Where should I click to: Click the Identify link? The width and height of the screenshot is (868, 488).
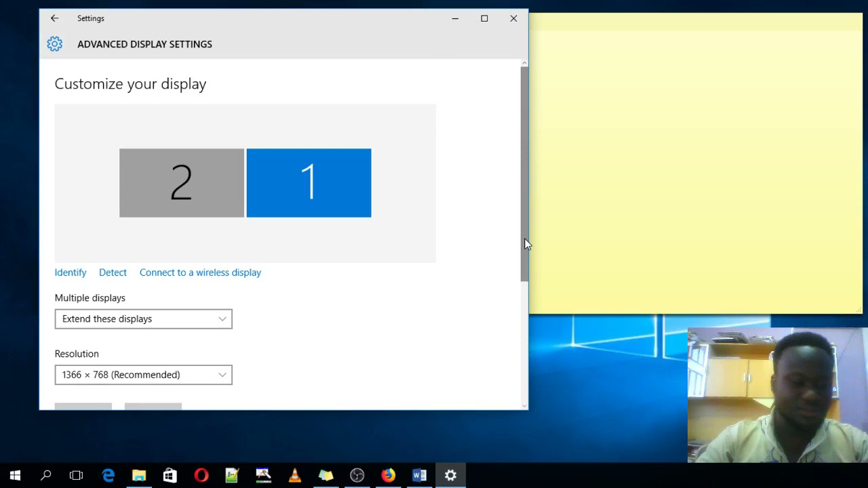tap(71, 272)
